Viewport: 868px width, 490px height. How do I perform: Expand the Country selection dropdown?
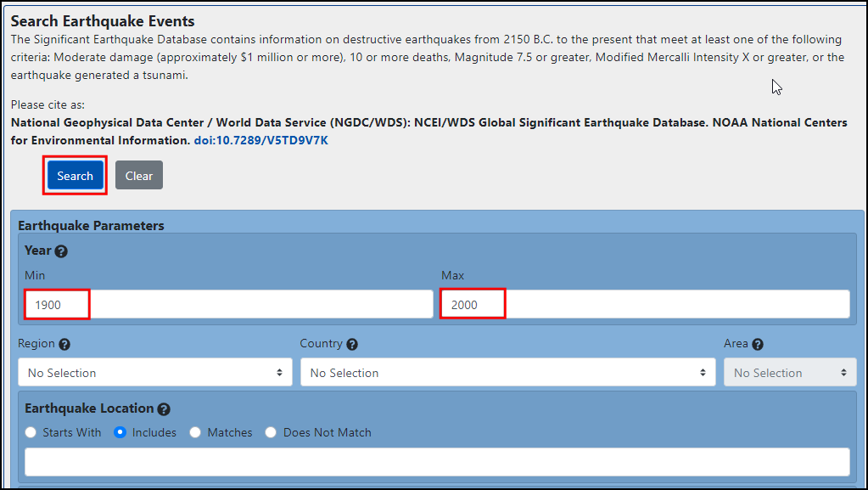(507, 373)
